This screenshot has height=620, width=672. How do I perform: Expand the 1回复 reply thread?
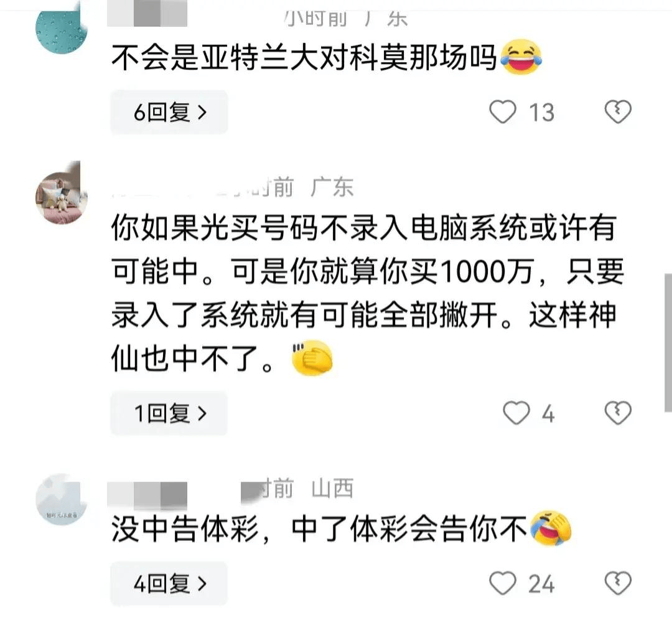[169, 413]
